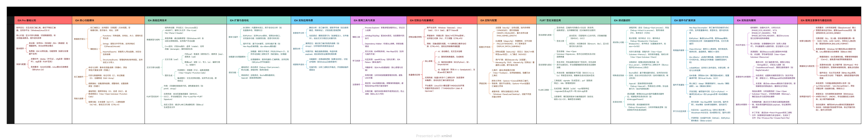Select the 'IDA 扩展与自动化' column header
Image resolution: width=868 pixels, height=140 pixels.
click(x=259, y=20)
